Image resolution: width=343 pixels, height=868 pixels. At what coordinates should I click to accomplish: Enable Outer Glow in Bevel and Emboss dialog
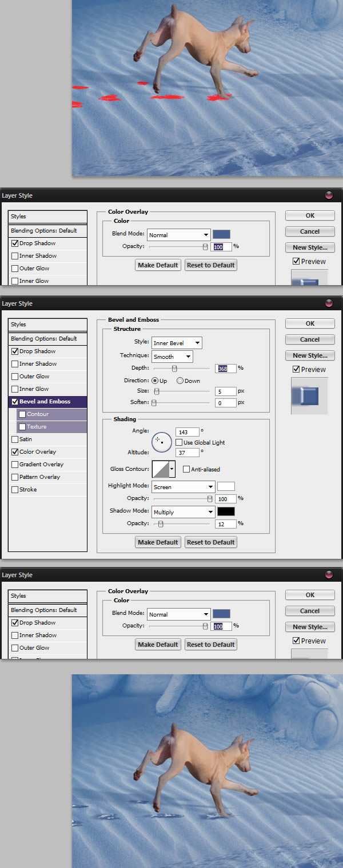pos(15,377)
